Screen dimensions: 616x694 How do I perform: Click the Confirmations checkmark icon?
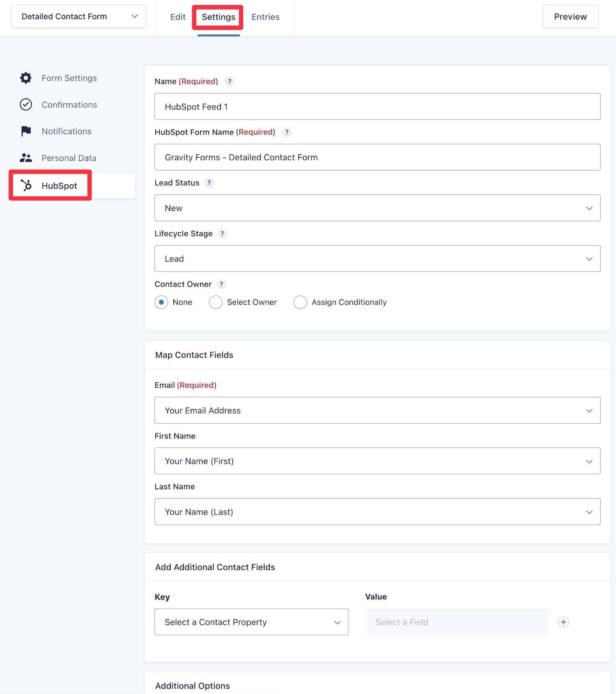[x=26, y=105]
